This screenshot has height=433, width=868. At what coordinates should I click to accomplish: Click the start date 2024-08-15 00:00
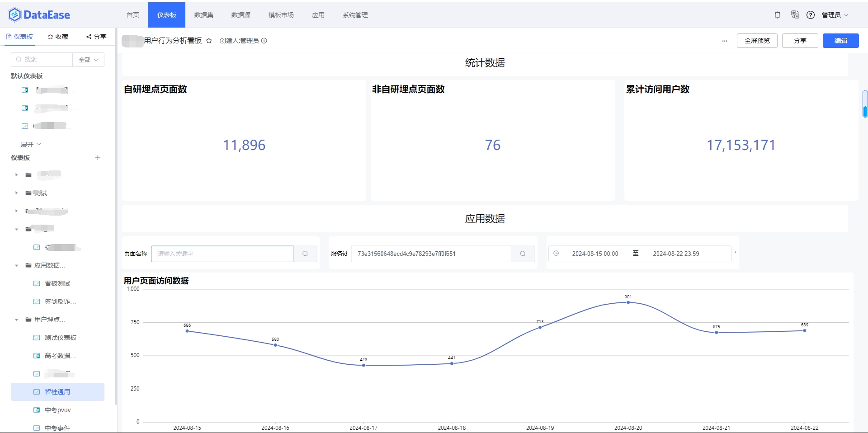coord(595,254)
